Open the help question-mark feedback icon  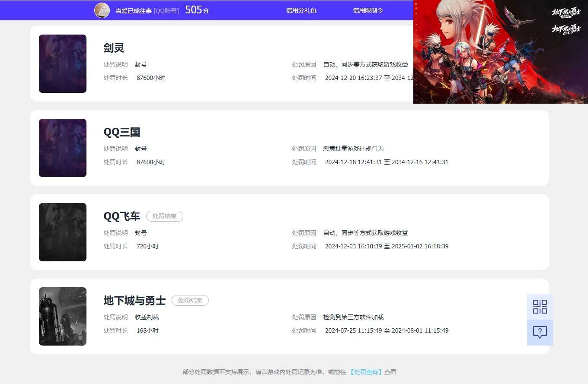pos(540,333)
